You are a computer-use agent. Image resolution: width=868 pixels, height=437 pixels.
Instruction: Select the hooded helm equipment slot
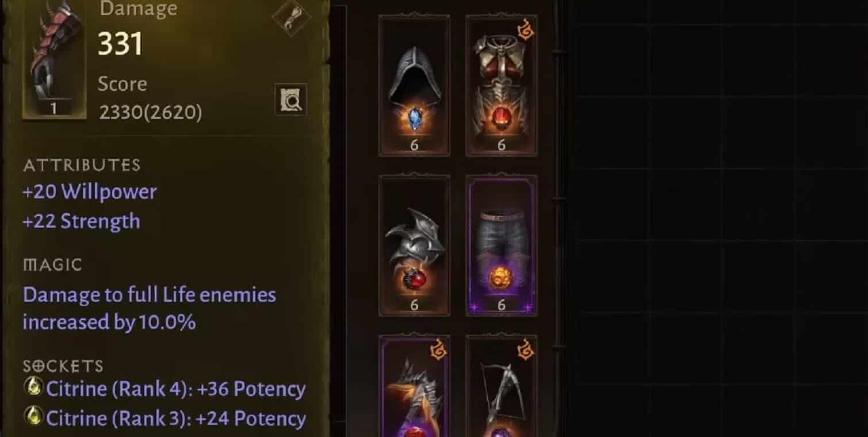pos(414,85)
